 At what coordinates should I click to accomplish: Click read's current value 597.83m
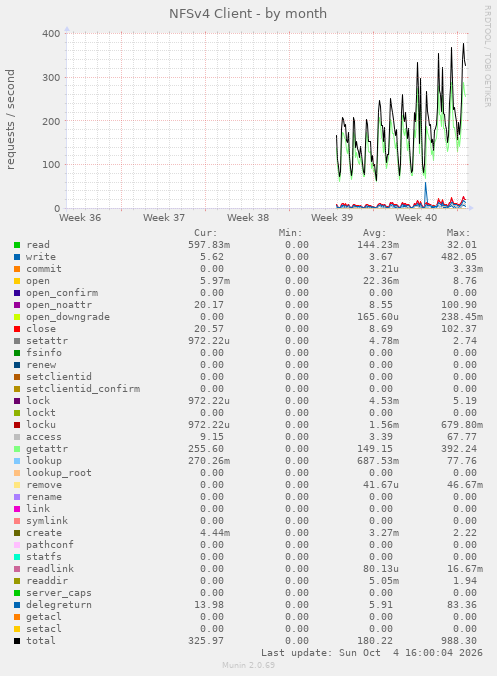tap(209, 245)
